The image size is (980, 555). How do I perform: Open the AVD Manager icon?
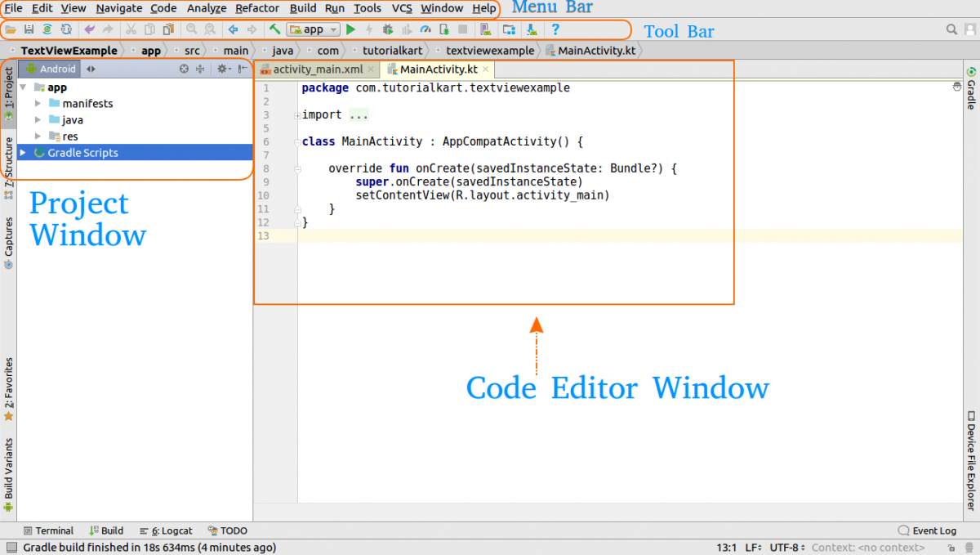pyautogui.click(x=486, y=29)
